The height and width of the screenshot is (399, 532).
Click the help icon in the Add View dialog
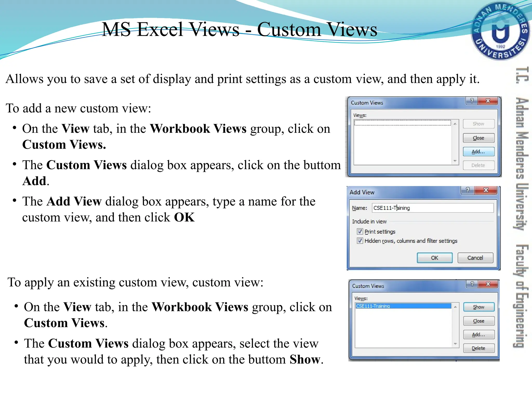pos(468,190)
